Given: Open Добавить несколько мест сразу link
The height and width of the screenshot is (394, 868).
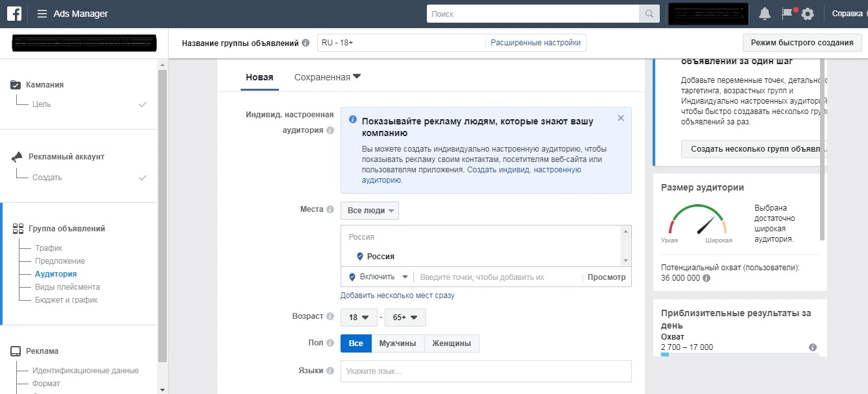Looking at the screenshot, I should click(x=396, y=295).
